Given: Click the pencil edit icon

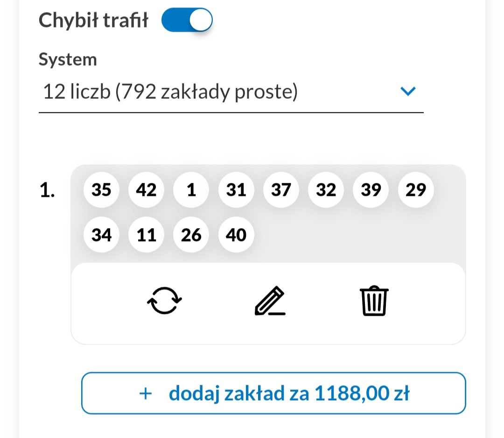Looking at the screenshot, I should coord(270,302).
